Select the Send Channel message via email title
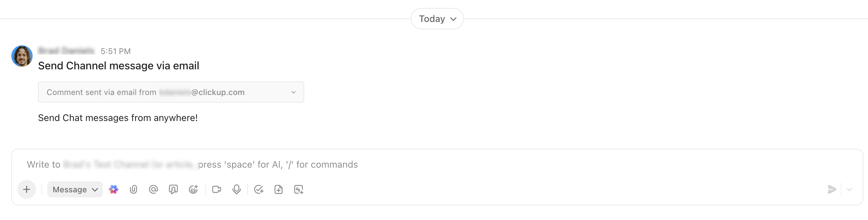Viewport: 868px width, 220px height. [118, 65]
